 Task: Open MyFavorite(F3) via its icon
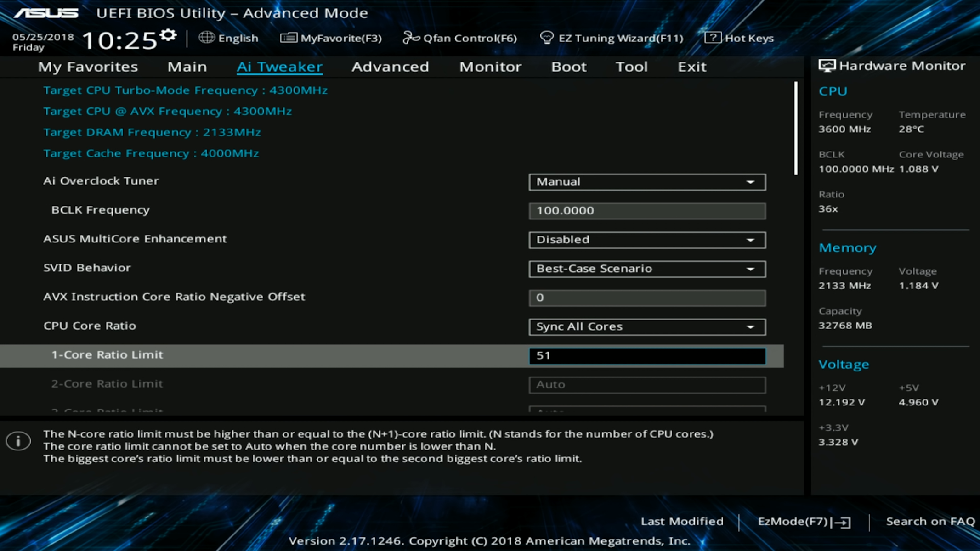288,38
